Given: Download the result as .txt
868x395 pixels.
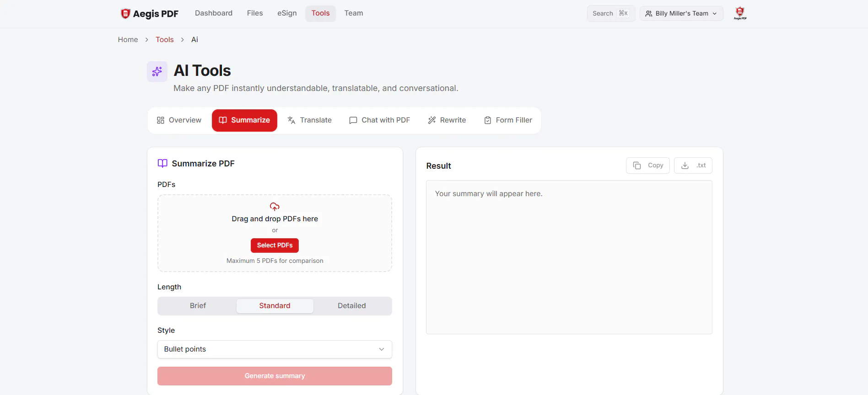Looking at the screenshot, I should (693, 165).
